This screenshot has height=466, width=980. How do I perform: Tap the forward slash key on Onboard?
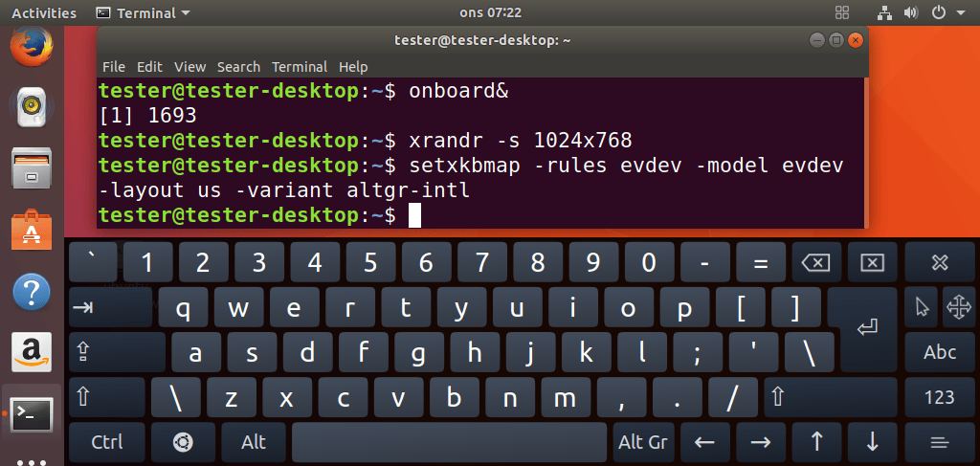coord(732,397)
